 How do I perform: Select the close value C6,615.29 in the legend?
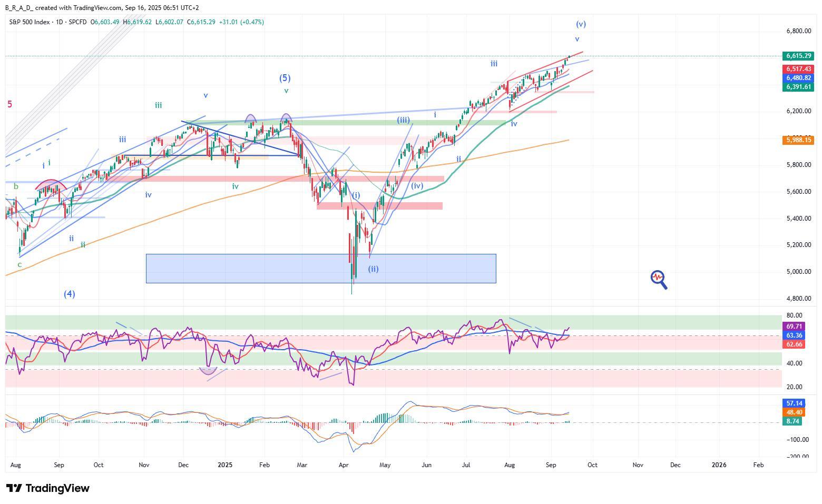coord(201,22)
